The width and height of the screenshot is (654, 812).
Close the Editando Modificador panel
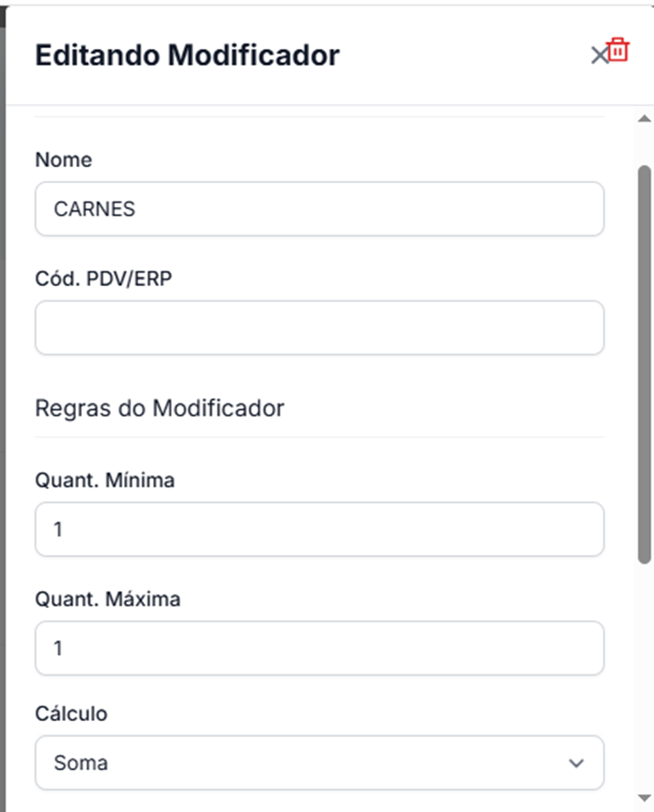598,56
